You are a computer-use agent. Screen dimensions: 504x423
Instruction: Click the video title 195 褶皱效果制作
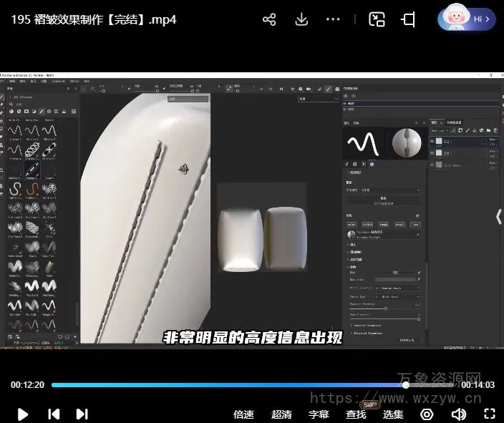tap(93, 19)
